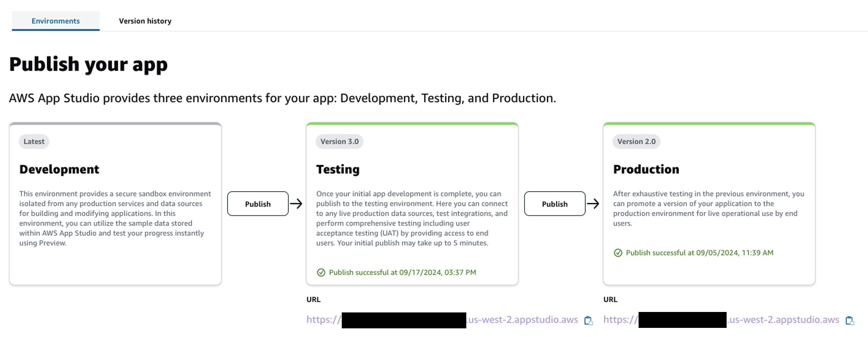
Task: Publish from Testing to Production
Action: click(x=555, y=204)
